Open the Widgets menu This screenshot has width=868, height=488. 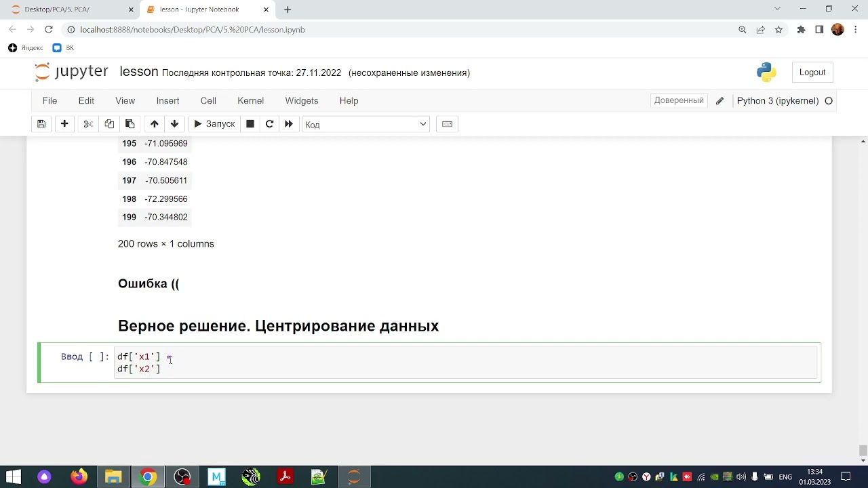point(302,100)
